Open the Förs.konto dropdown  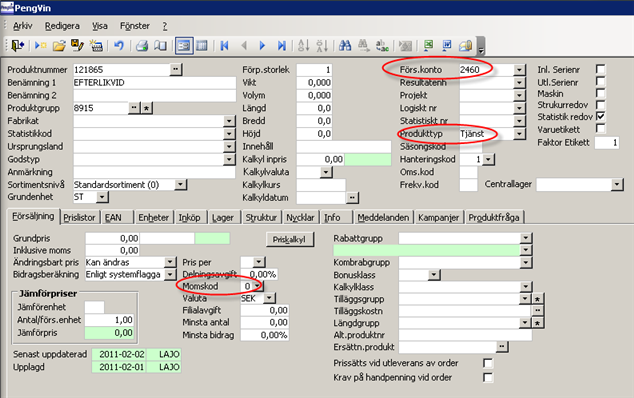(x=519, y=70)
